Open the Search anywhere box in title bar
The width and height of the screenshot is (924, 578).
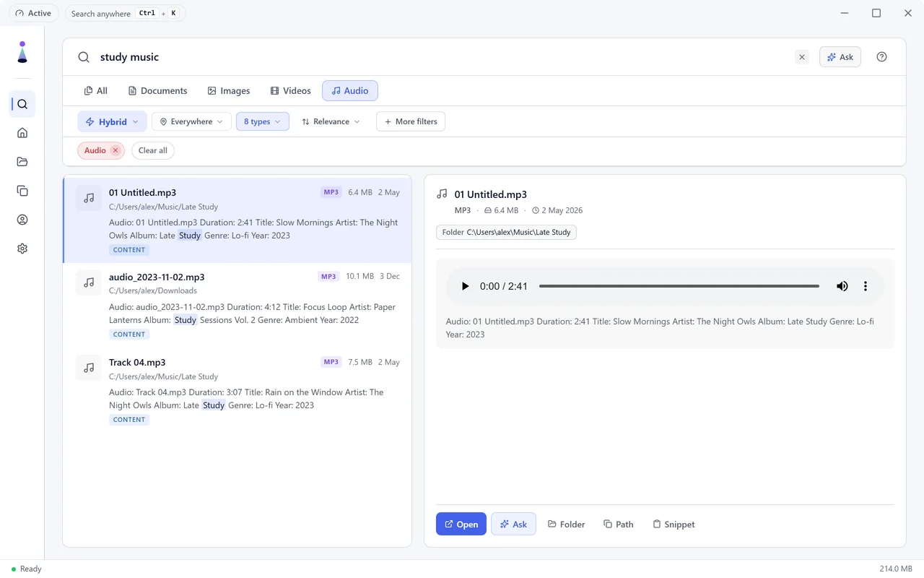pyautogui.click(x=125, y=13)
